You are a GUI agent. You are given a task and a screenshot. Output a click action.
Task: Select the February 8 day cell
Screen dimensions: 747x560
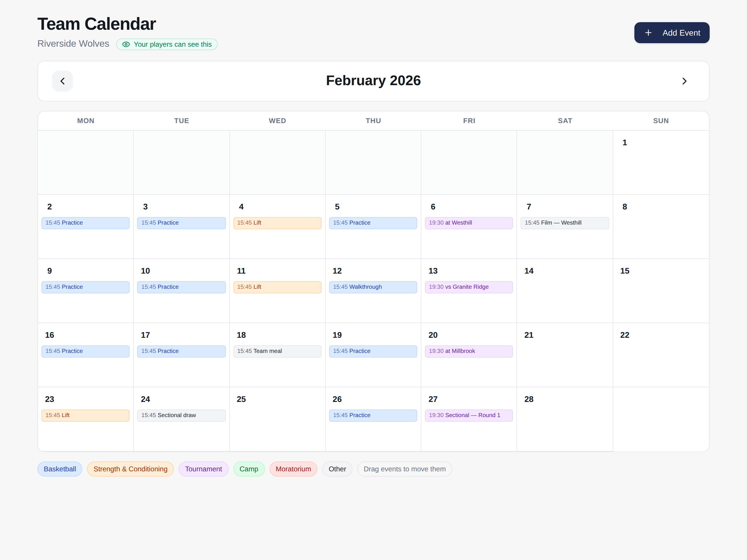click(x=661, y=227)
